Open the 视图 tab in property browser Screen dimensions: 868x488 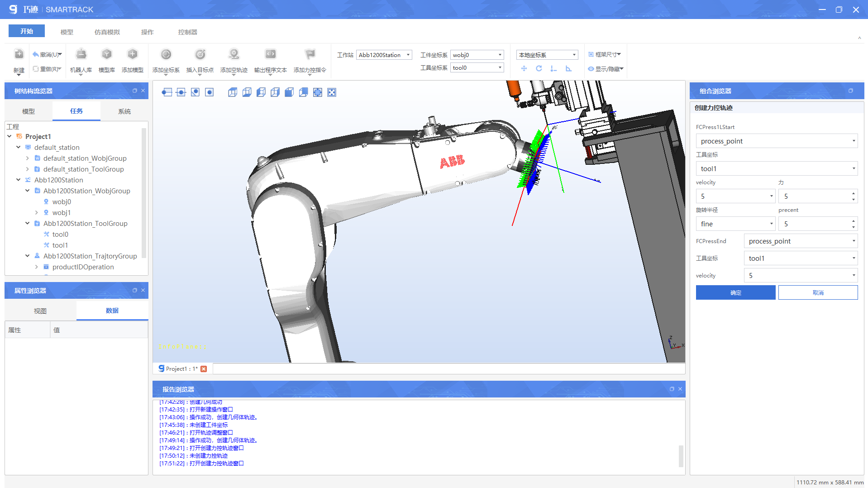coord(40,311)
